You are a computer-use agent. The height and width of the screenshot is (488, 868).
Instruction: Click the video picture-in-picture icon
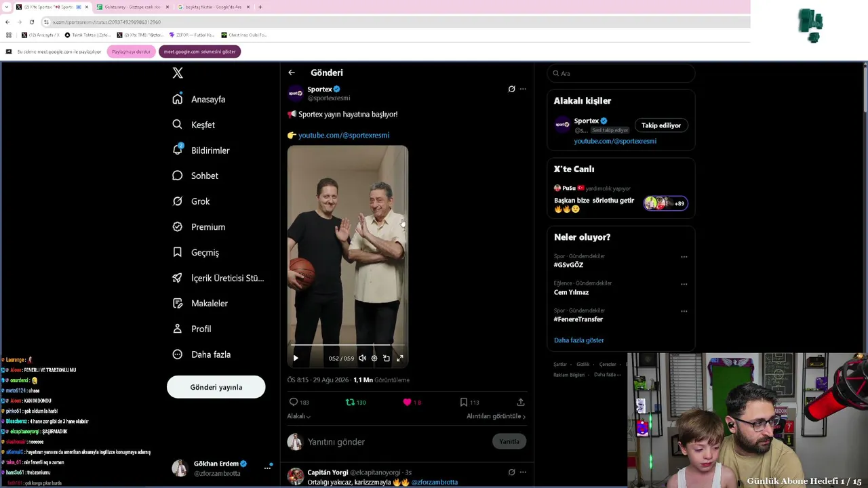click(x=387, y=358)
